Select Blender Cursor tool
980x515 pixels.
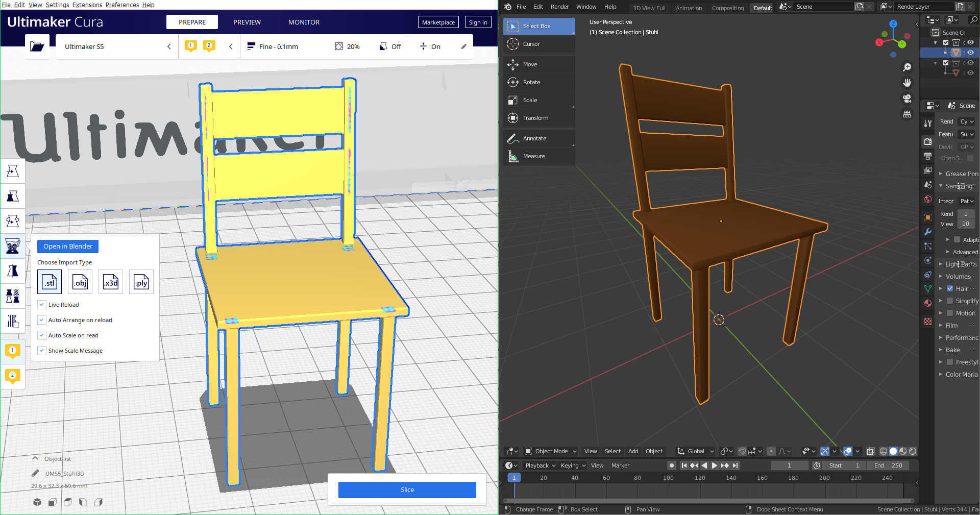pos(539,44)
